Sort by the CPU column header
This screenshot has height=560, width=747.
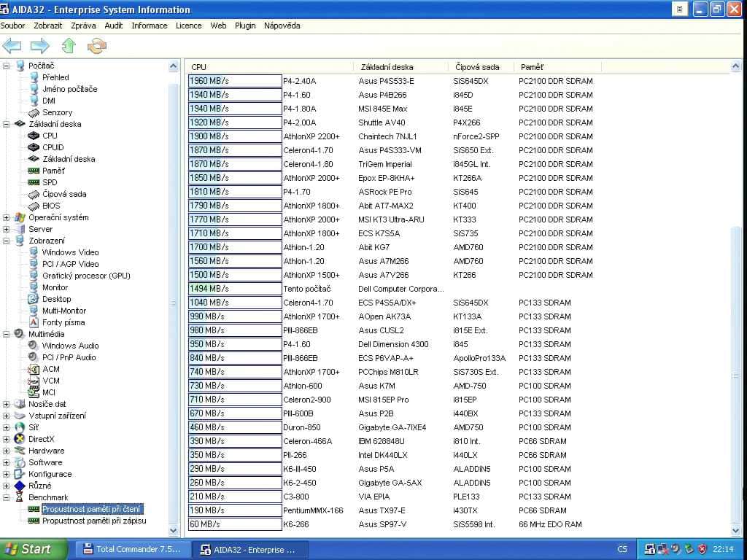pos(270,67)
